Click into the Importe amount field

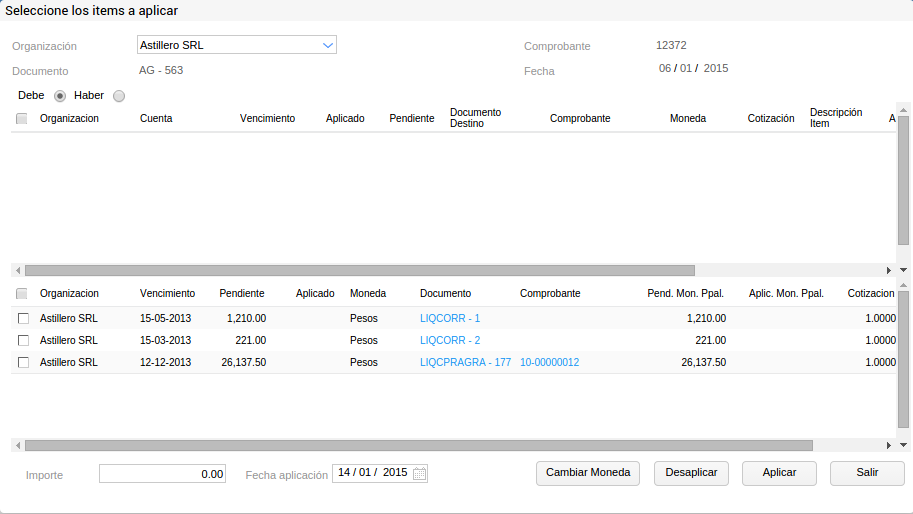point(162,474)
